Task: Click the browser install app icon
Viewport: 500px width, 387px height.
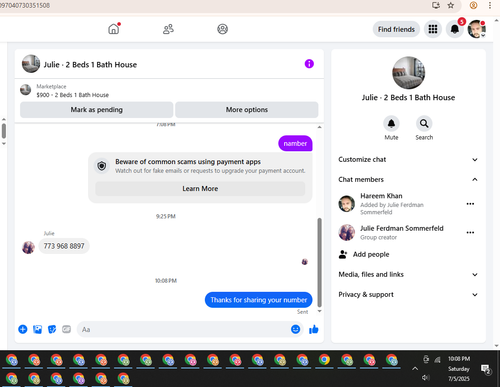Action: coord(436,5)
